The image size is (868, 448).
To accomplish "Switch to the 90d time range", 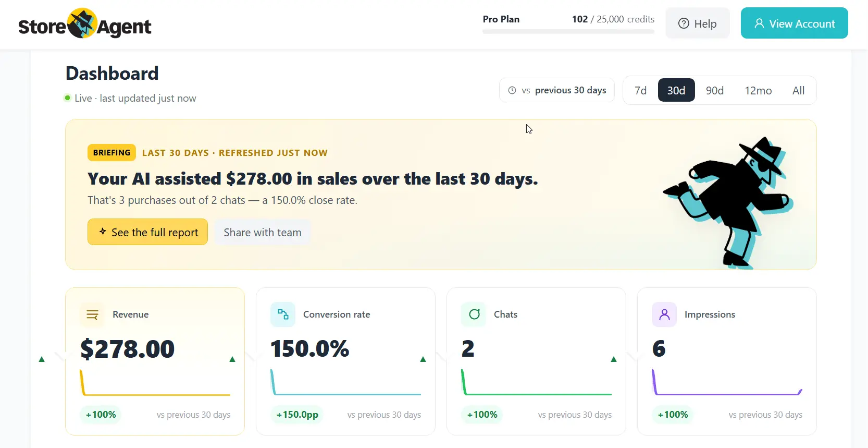I will click(x=715, y=90).
